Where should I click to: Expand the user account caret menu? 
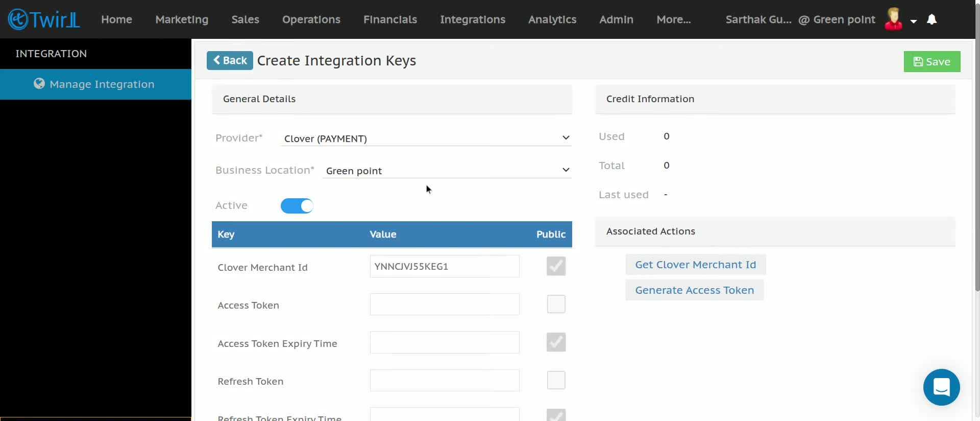914,21
